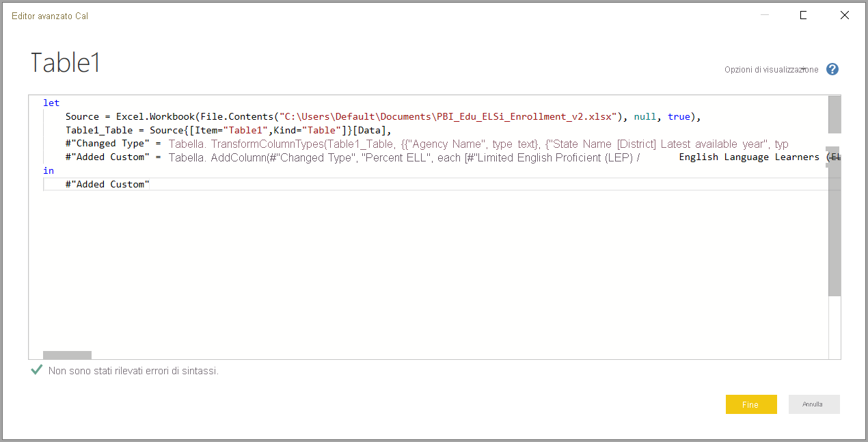Click the "in" keyword line
This screenshot has width=868, height=442.
coord(49,171)
